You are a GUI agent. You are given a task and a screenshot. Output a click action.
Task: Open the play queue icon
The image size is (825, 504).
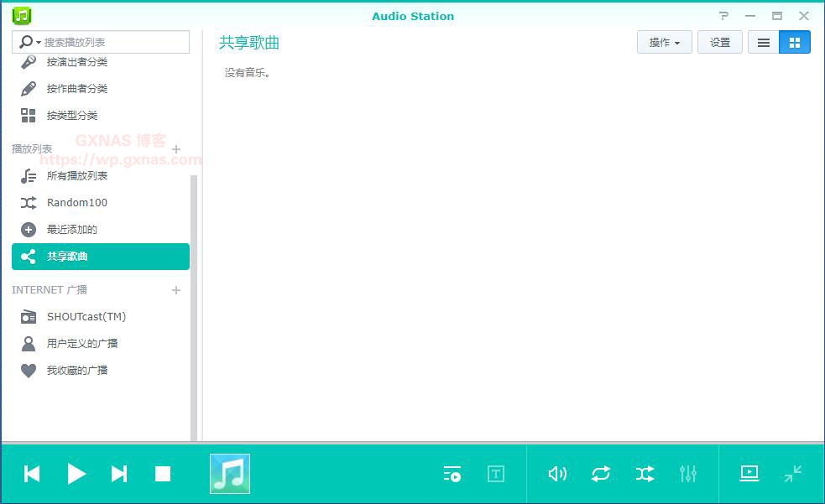(452, 474)
